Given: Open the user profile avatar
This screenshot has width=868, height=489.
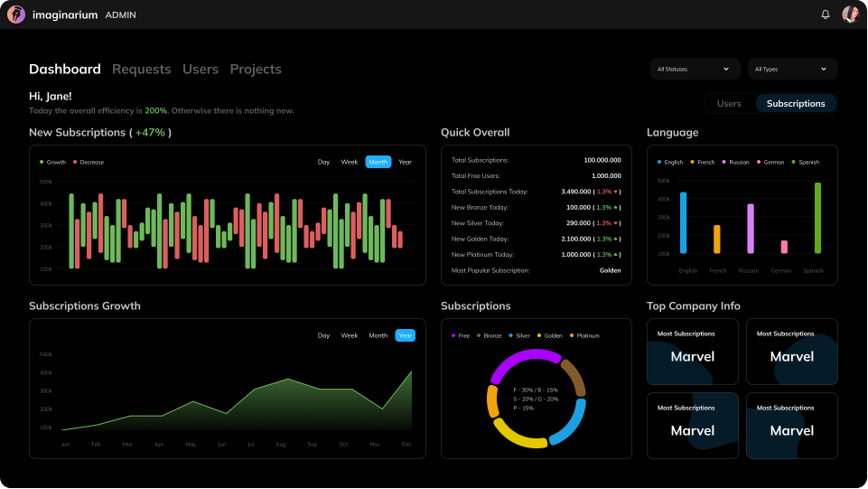Looking at the screenshot, I should tap(850, 14).
